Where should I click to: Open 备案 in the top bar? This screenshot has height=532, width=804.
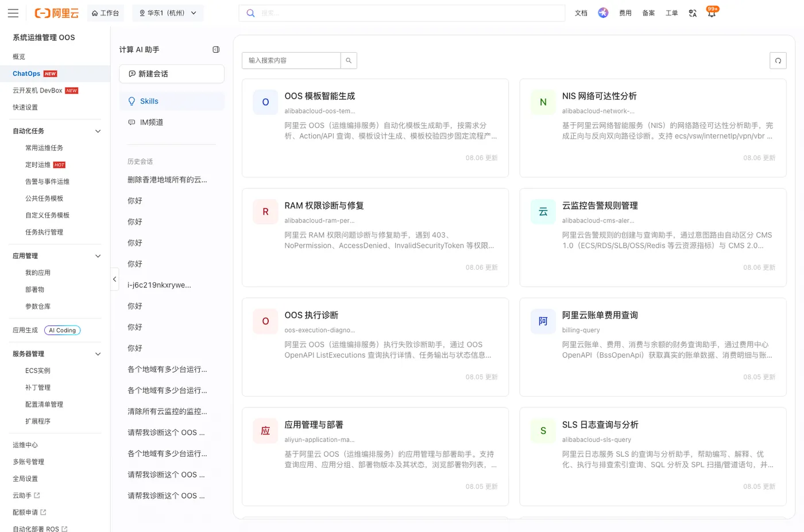pyautogui.click(x=648, y=13)
